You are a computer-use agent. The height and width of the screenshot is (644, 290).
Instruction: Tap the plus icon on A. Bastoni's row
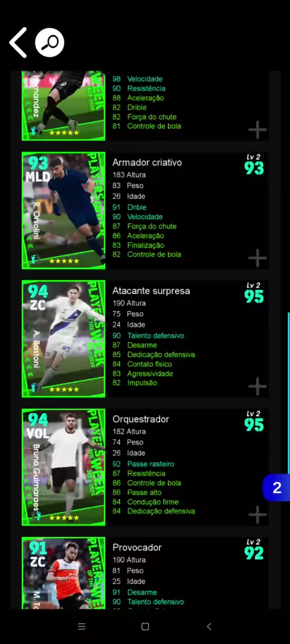[257, 386]
